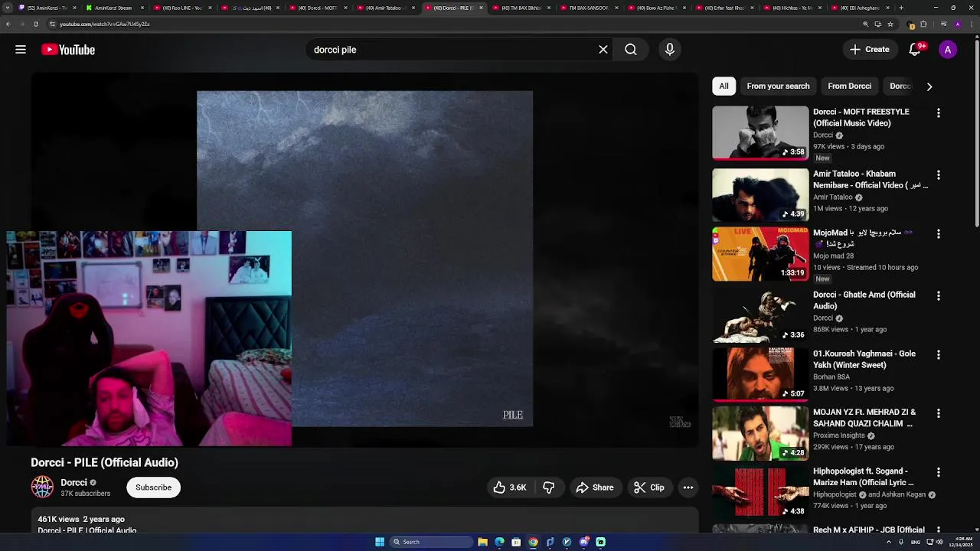This screenshot has height=551, width=980.
Task: Open the Dorcci channel avatar
Action: tap(42, 487)
